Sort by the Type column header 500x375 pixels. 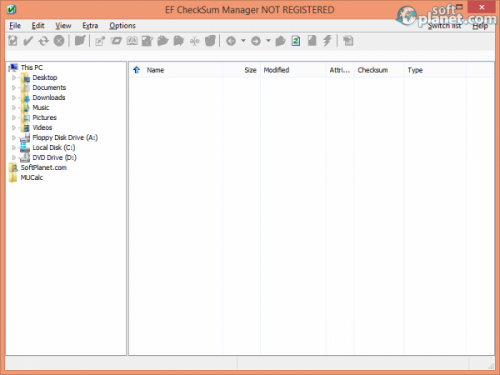tap(415, 70)
